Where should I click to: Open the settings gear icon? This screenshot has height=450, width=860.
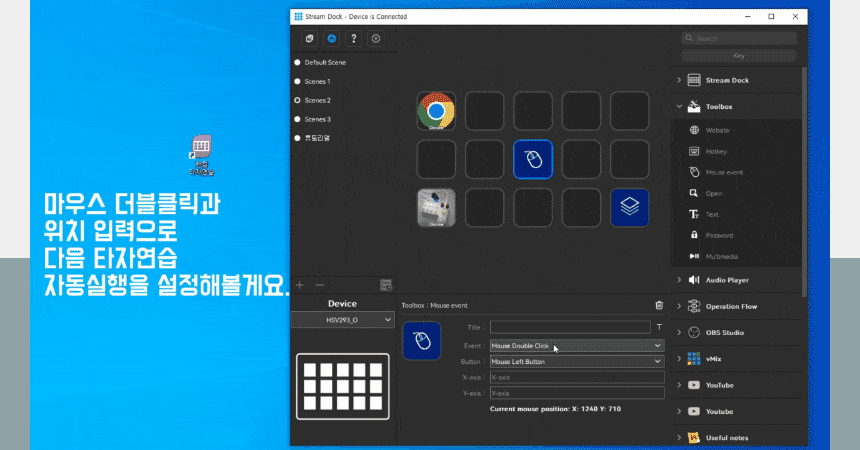click(x=376, y=38)
